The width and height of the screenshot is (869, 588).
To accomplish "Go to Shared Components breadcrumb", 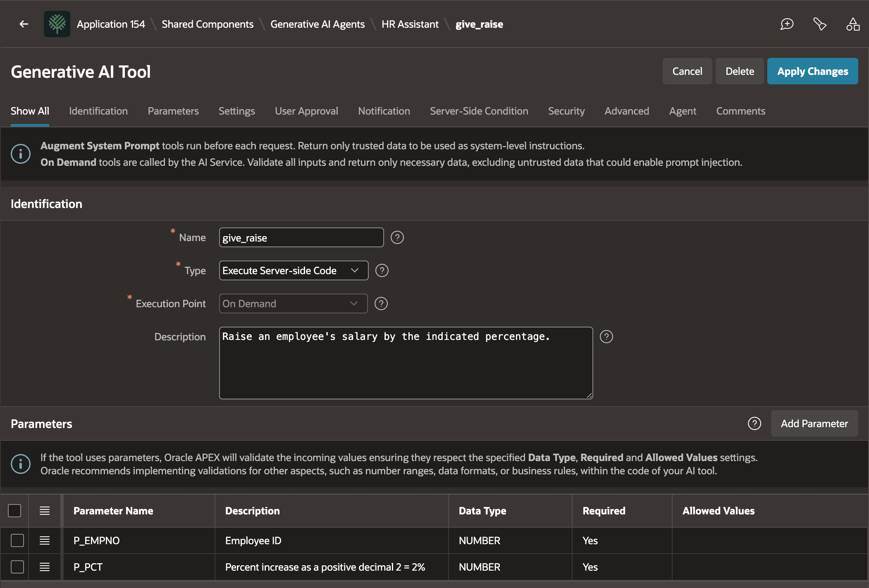I will (x=208, y=24).
